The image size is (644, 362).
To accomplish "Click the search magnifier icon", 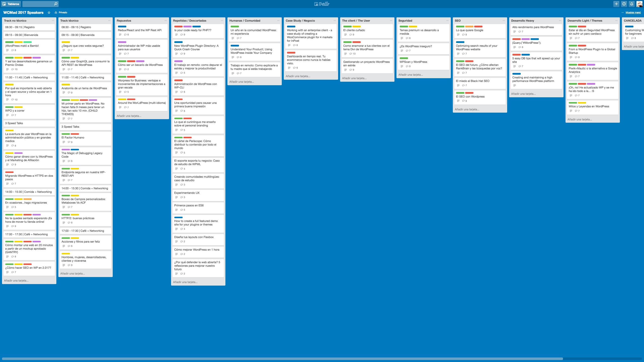I will click(x=56, y=4).
